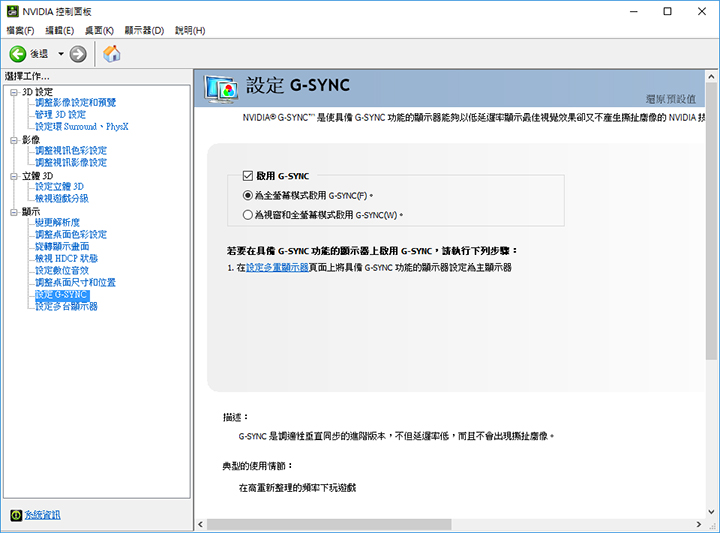This screenshot has width=720, height=533.
Task: Open the 顯示器(D) menu
Action: click(144, 30)
